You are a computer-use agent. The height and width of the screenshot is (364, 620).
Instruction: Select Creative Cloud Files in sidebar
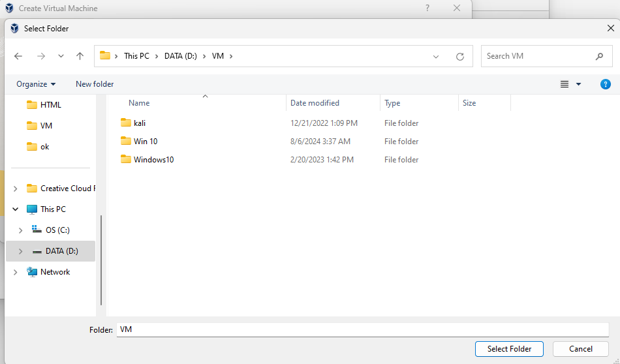tap(61, 189)
